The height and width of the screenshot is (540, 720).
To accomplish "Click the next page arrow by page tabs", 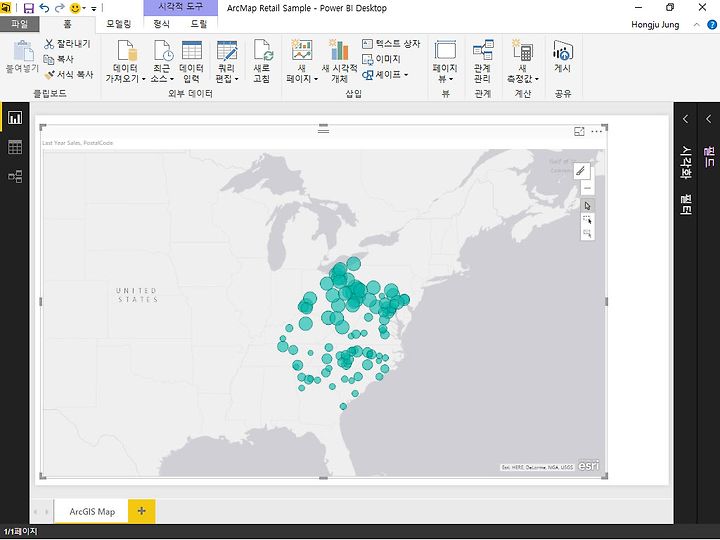I will coord(46,512).
